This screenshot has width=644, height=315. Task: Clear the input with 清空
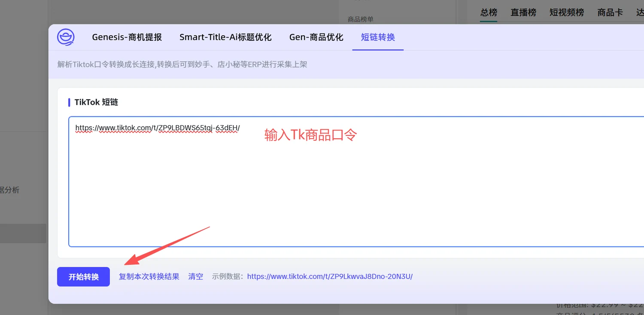(196, 277)
